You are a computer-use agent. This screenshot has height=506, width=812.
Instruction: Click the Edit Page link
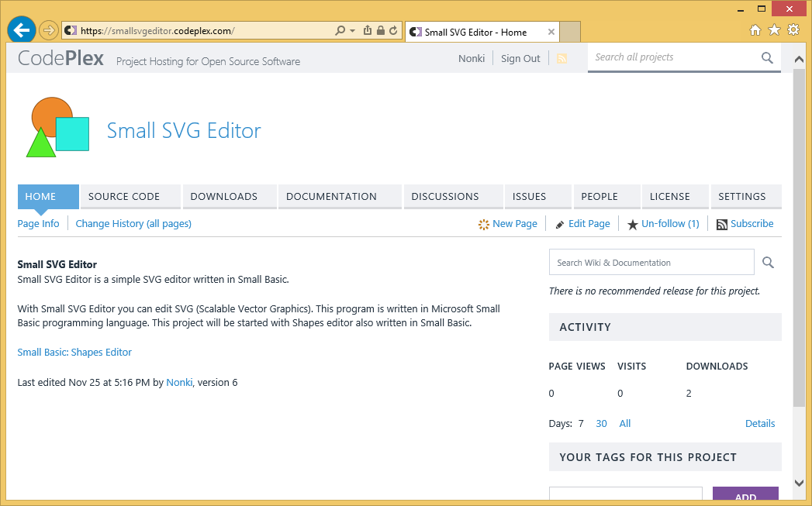589,223
